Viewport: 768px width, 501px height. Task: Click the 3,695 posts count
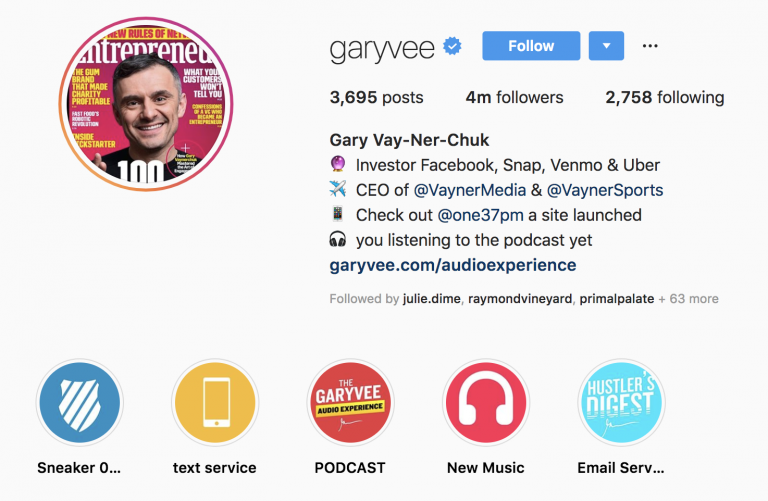click(x=376, y=97)
